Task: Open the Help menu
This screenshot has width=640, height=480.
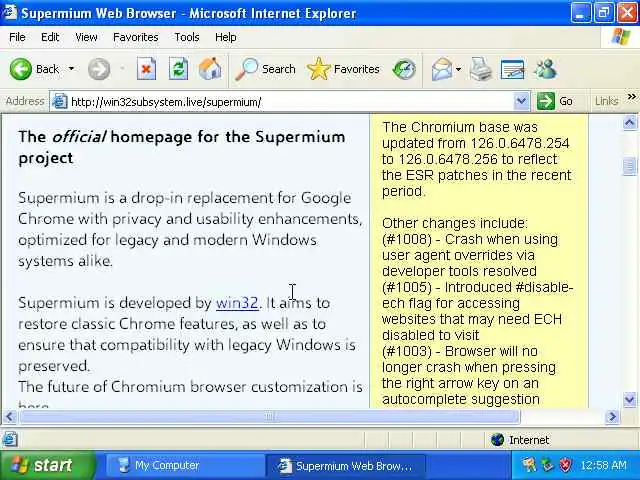Action: tap(226, 37)
